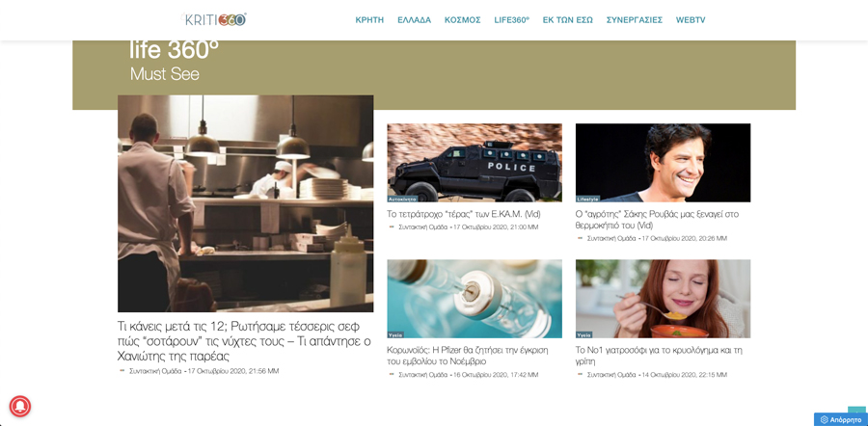Click the Αυτοκίνητο category tag on police image
This screenshot has height=426, width=868.
coord(402,199)
